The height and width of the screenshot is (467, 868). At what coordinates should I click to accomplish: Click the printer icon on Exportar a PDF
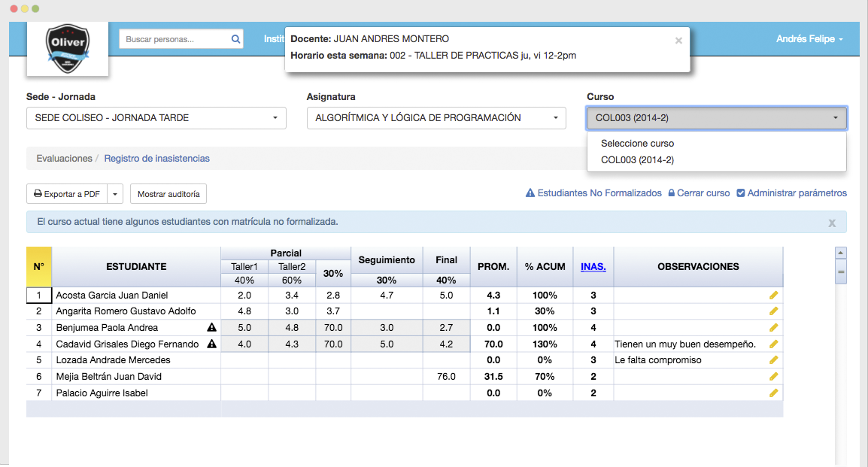37,193
